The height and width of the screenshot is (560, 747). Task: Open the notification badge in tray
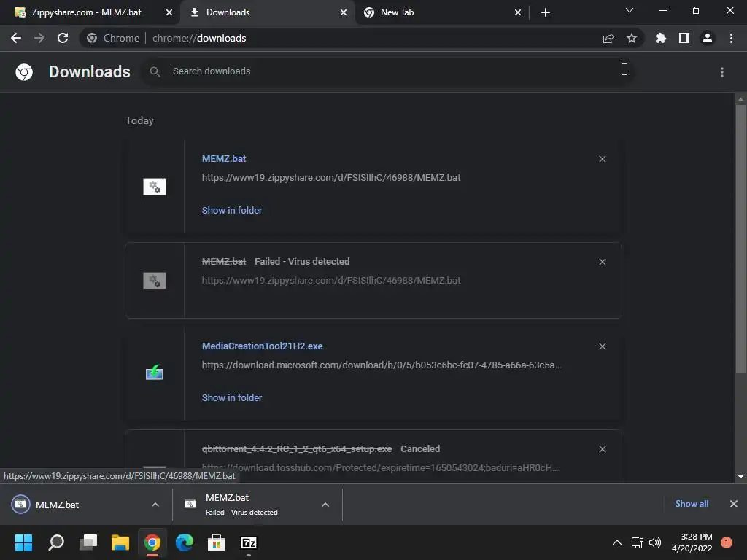(x=726, y=542)
